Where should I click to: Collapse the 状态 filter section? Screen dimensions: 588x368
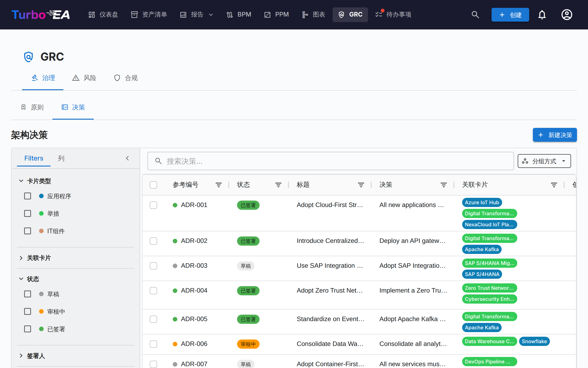coord(29,279)
